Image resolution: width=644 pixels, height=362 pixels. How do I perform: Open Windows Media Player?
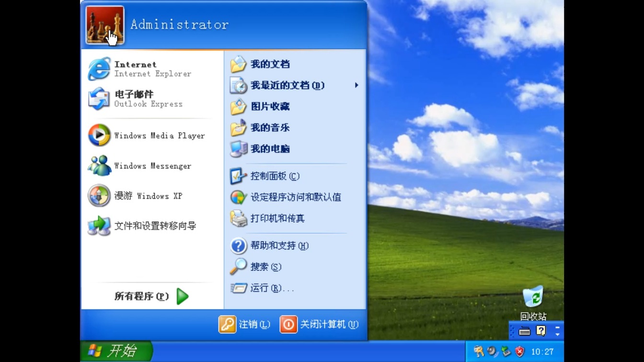[x=151, y=136]
